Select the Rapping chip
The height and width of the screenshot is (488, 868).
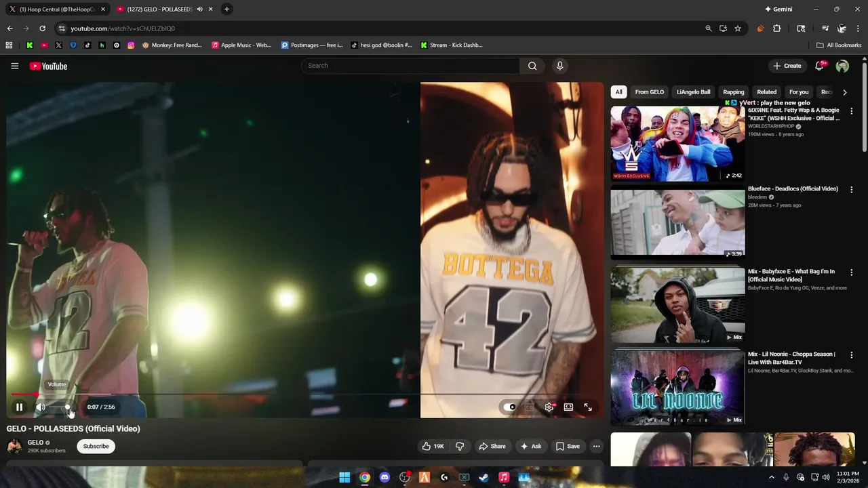(x=733, y=92)
